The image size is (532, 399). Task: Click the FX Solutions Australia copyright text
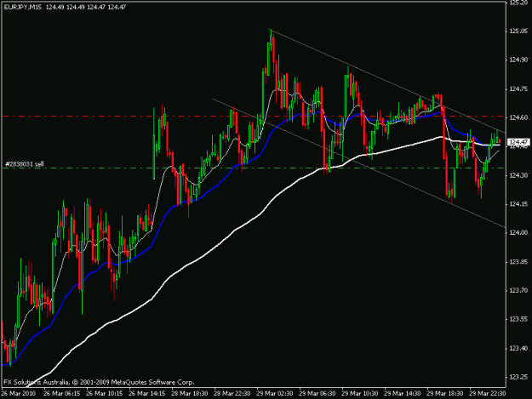coord(99,382)
